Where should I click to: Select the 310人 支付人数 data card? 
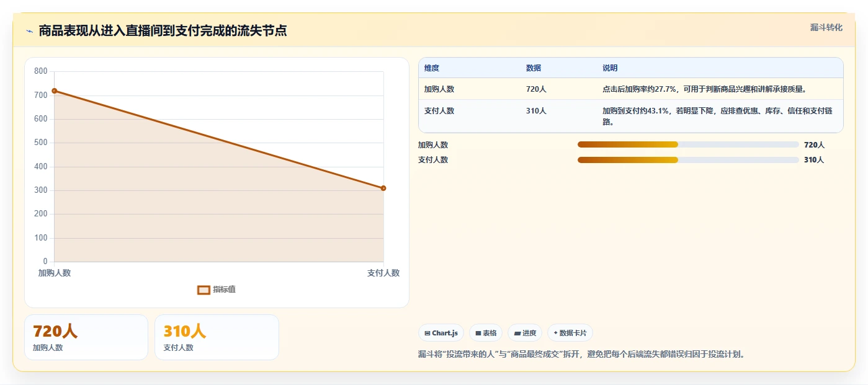click(217, 337)
